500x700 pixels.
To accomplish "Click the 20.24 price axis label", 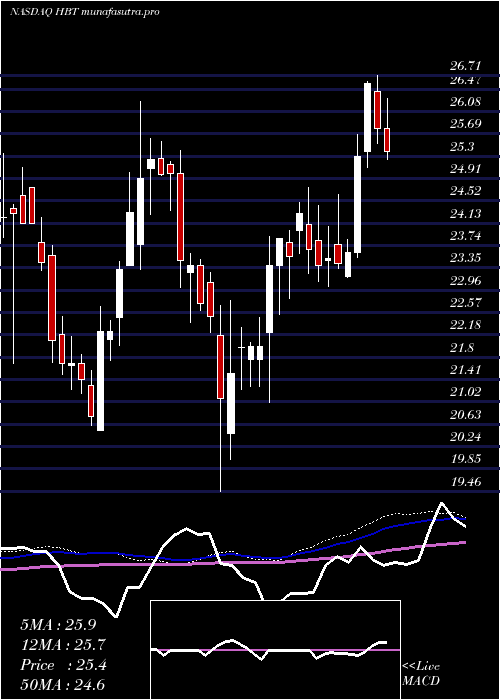I will click(465, 437).
